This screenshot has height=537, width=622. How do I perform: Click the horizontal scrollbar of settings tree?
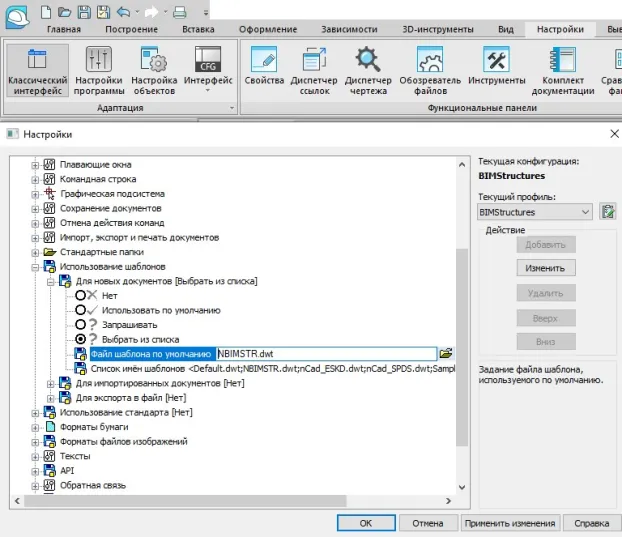coord(232,501)
